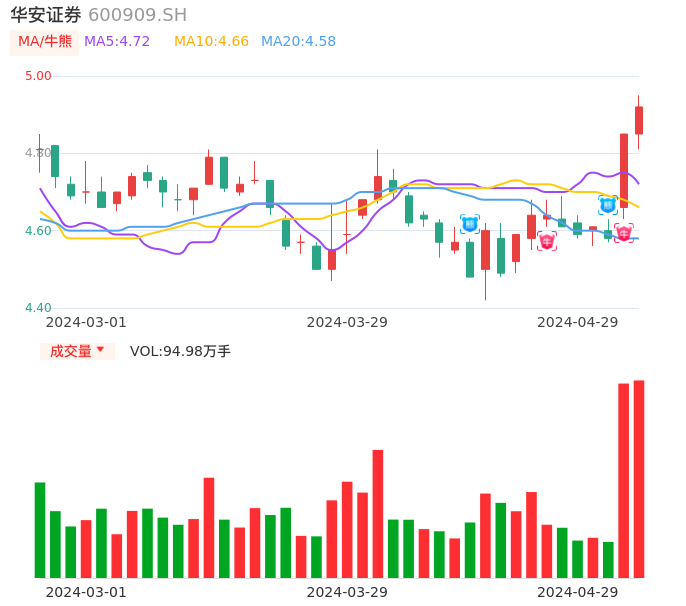
Task: Click the rightmost tallest red volume bar
Action: (639, 479)
